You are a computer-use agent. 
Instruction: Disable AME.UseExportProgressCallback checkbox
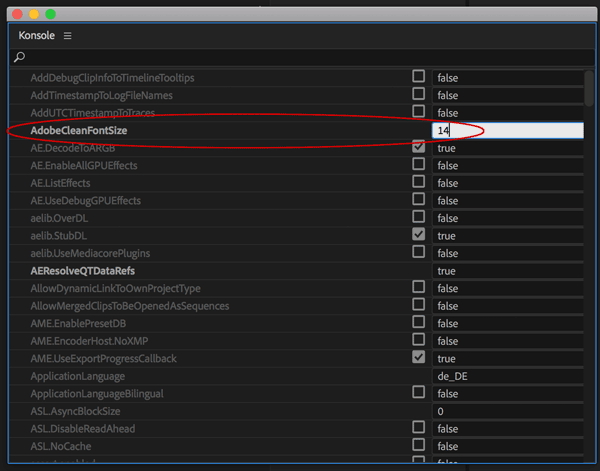pyautogui.click(x=418, y=357)
